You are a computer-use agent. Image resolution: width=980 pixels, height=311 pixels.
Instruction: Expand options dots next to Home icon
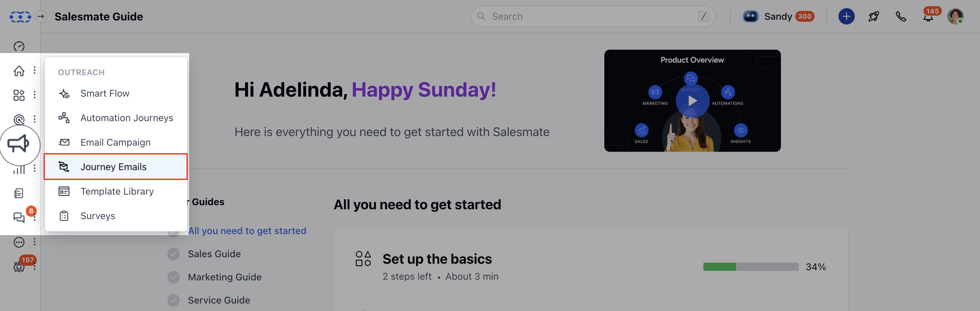(35, 70)
